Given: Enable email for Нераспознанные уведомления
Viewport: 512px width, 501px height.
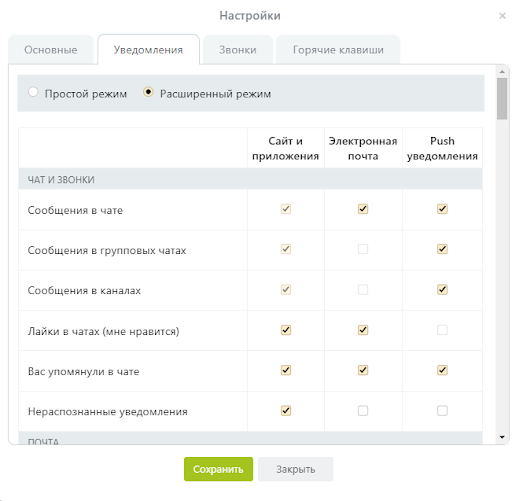Looking at the screenshot, I should coord(363,410).
